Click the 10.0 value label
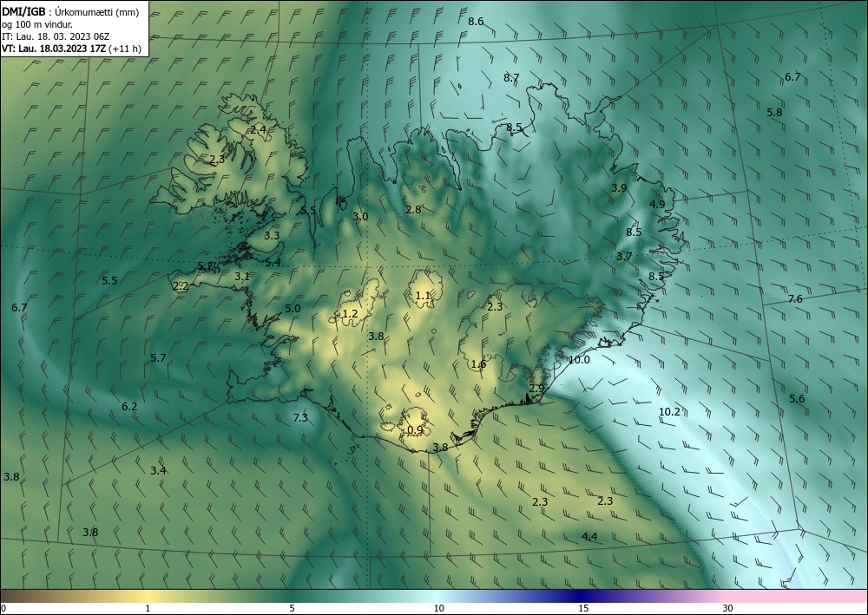 click(579, 360)
